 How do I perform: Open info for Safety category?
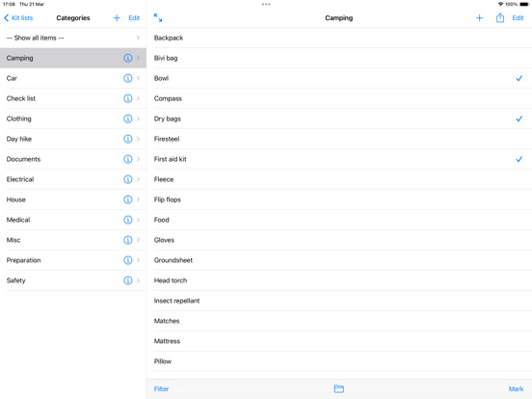click(127, 280)
